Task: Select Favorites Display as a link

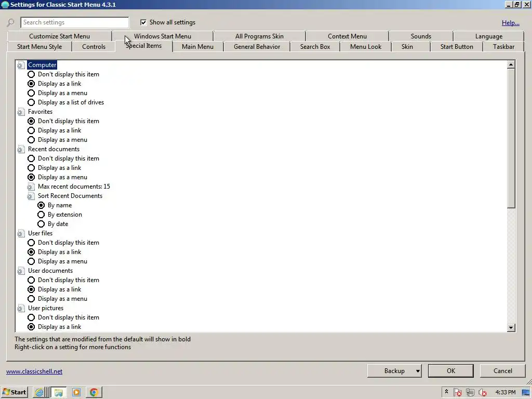Action: [x=31, y=130]
